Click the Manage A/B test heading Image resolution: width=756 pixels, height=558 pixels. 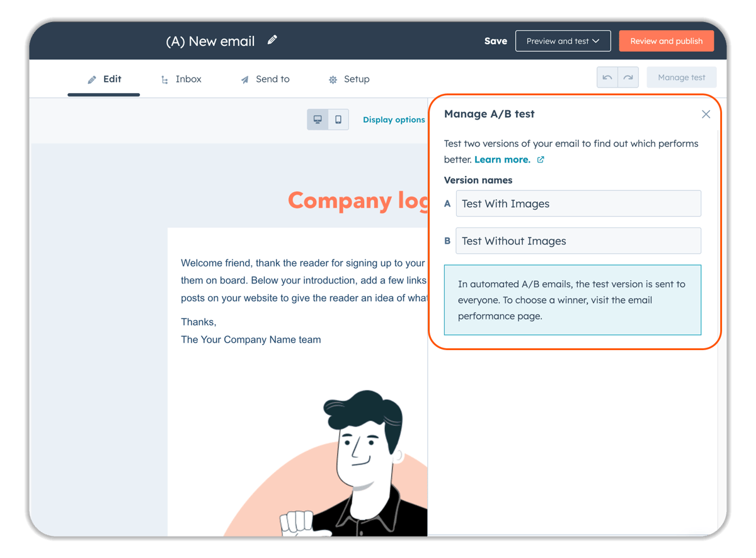pyautogui.click(x=489, y=114)
